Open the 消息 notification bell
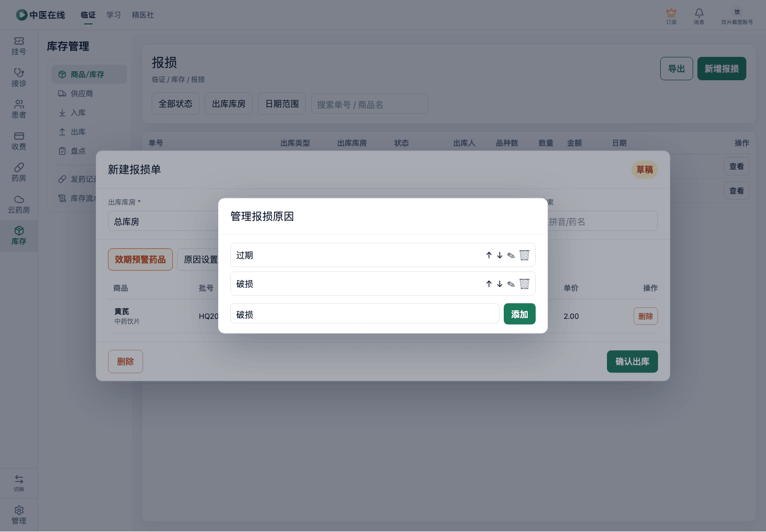The width and height of the screenshot is (766, 532). tap(699, 16)
